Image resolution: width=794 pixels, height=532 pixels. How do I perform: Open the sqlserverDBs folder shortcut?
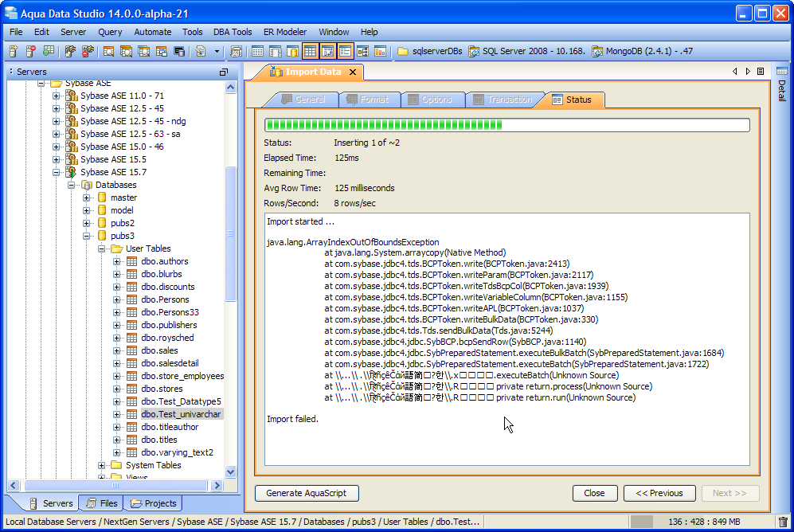[x=430, y=51]
